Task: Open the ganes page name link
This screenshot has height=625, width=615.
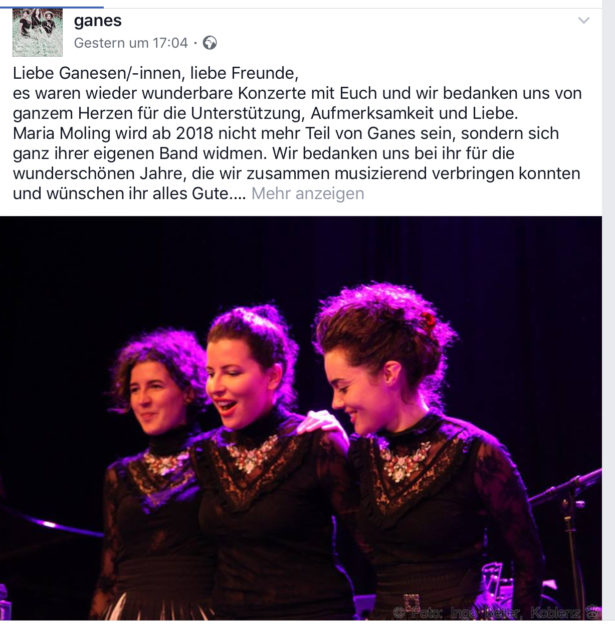Action: coord(98,20)
